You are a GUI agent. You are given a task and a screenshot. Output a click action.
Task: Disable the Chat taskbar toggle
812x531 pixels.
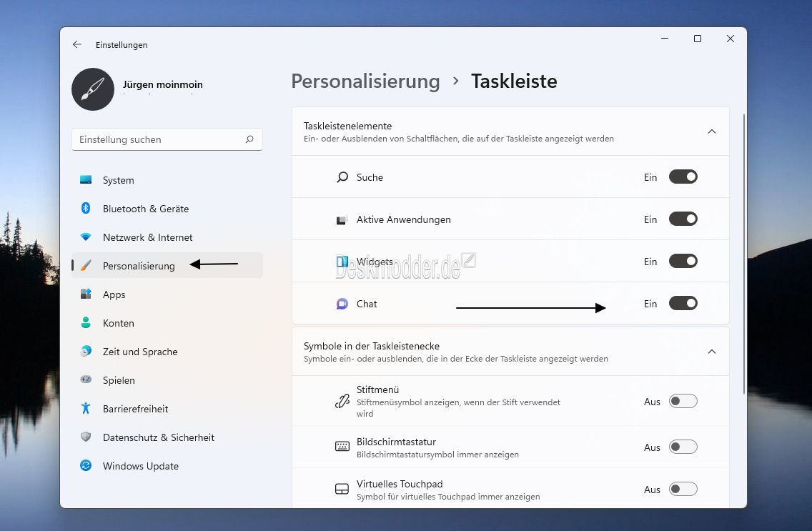683,303
